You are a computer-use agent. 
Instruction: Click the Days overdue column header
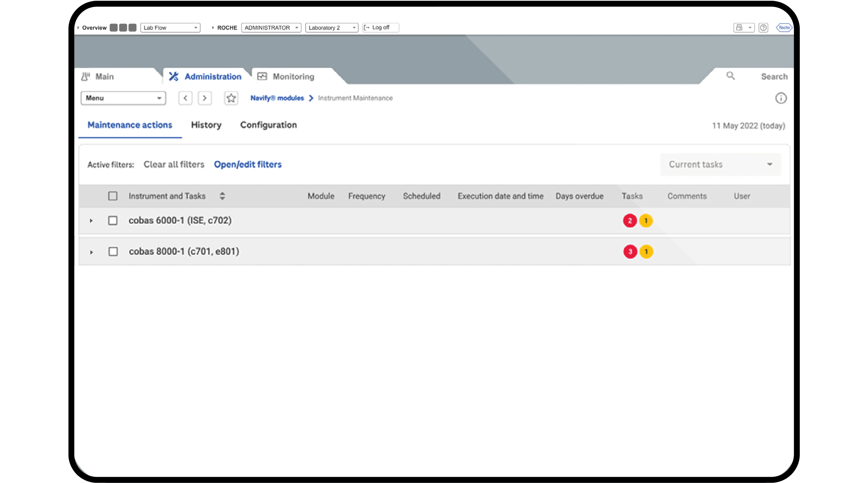click(579, 196)
